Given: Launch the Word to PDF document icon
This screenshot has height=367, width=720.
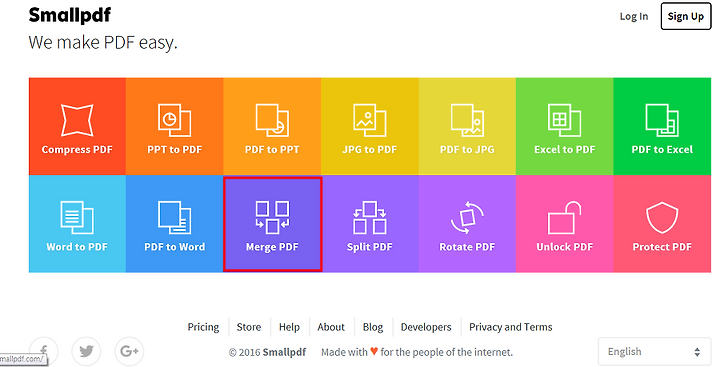Looking at the screenshot, I should coord(77,217).
